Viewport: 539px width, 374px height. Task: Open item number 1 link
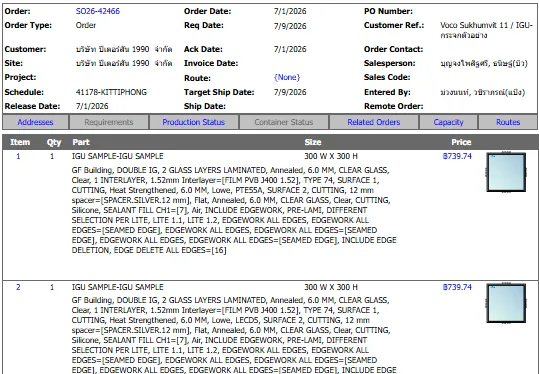18,156
